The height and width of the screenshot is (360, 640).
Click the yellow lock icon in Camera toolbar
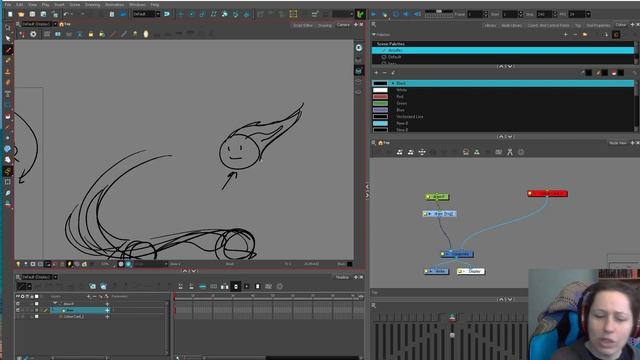point(91,34)
